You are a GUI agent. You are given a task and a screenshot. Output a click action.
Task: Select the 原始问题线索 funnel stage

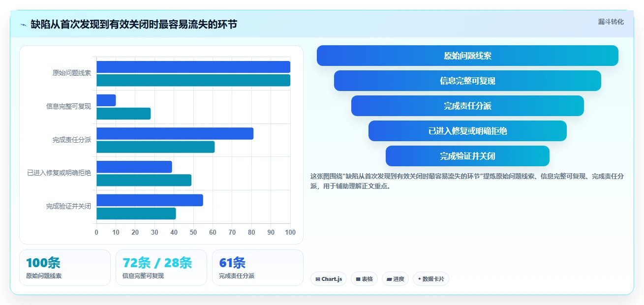[x=467, y=56]
